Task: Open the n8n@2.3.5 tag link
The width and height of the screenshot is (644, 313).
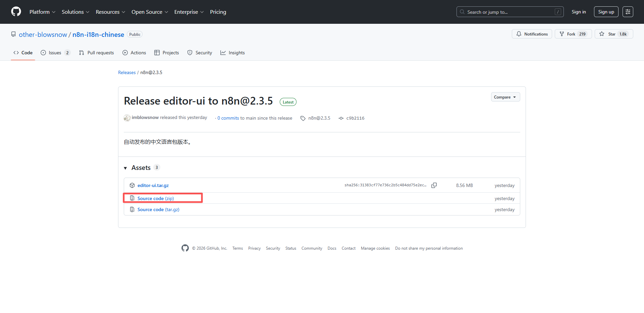Action: (319, 118)
